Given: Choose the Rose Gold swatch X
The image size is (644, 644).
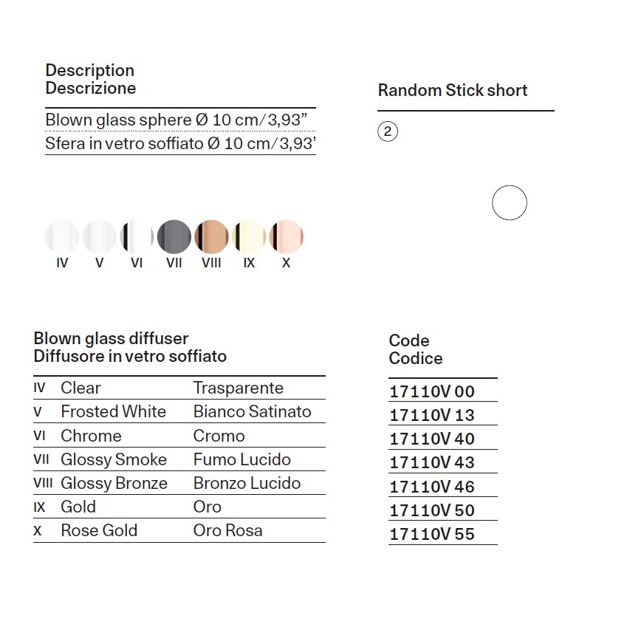Looking at the screenshot, I should (287, 237).
